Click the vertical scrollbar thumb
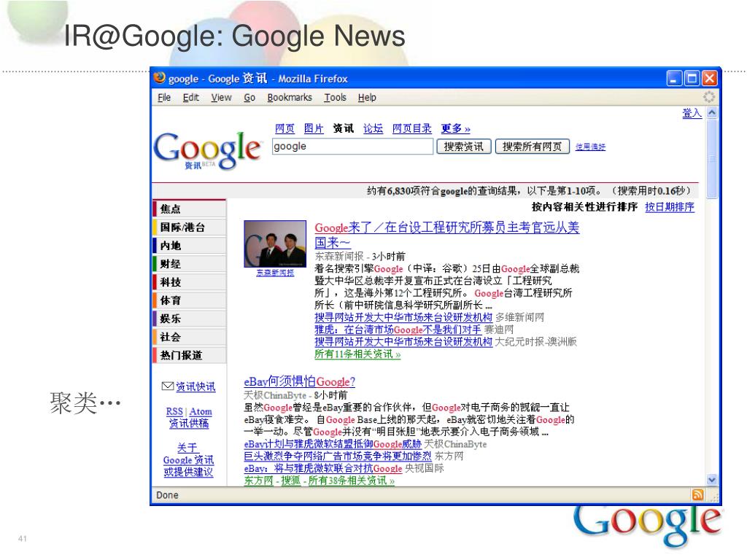The height and width of the screenshot is (560, 747). point(712,158)
